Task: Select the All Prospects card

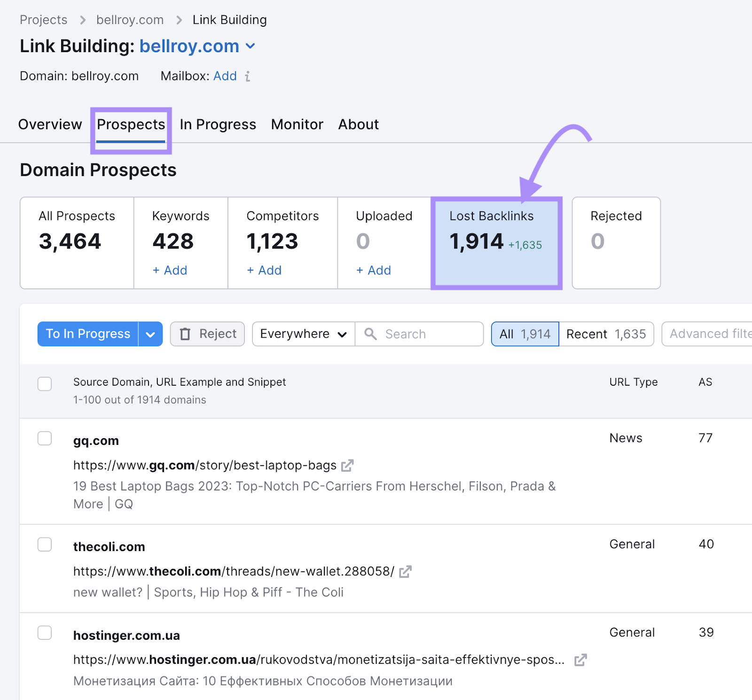Action: tap(77, 243)
